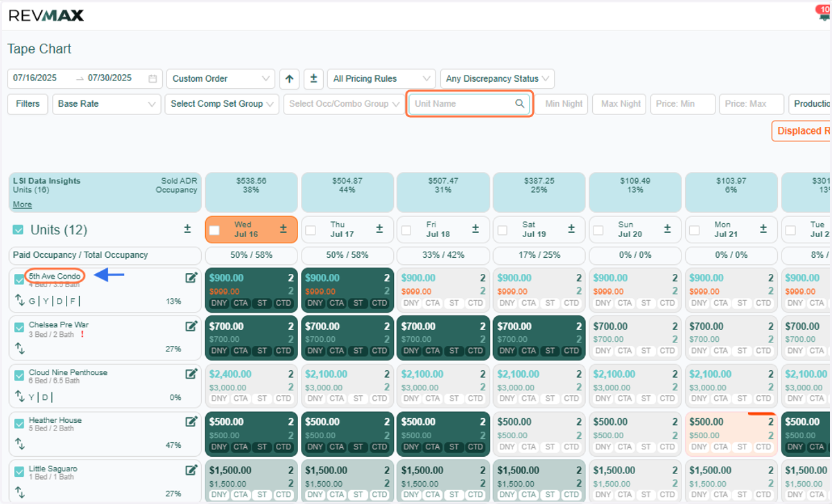Click $2,400.00 rate for Cloud Nine Penthouse
Image resolution: width=832 pixels, height=504 pixels.
230,374
